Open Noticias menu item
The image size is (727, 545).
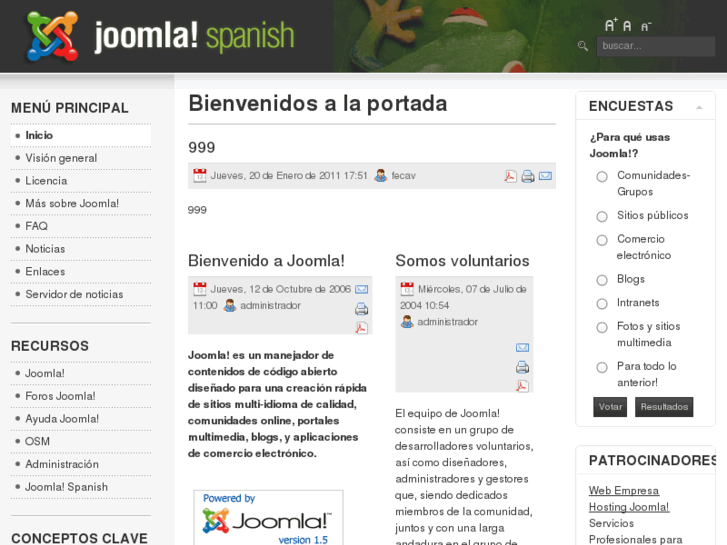81,249
